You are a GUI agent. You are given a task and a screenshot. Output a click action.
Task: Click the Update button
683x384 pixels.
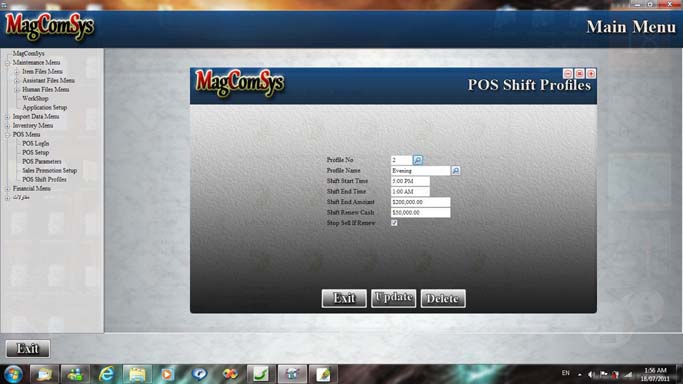pos(393,298)
